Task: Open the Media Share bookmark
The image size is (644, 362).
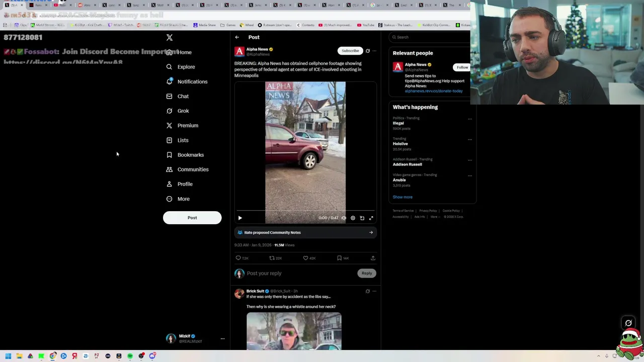Action: click(x=204, y=25)
